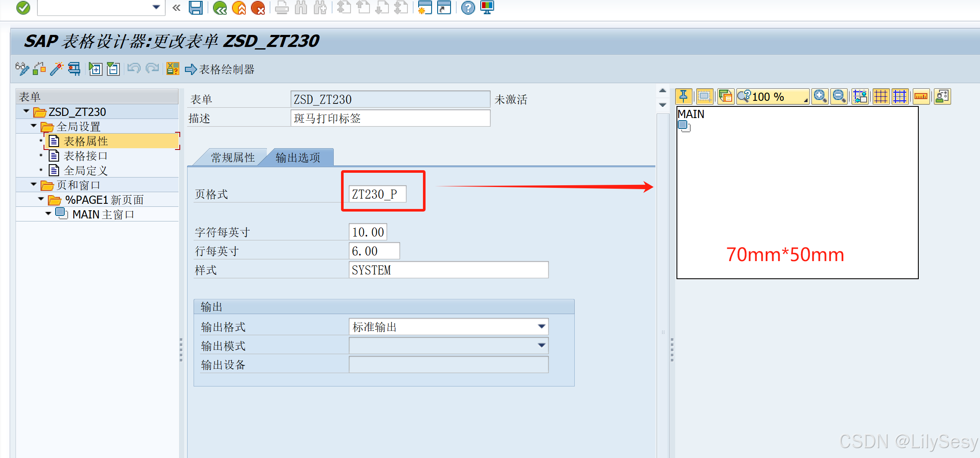Switch to the 常规属性 tab

233,157
